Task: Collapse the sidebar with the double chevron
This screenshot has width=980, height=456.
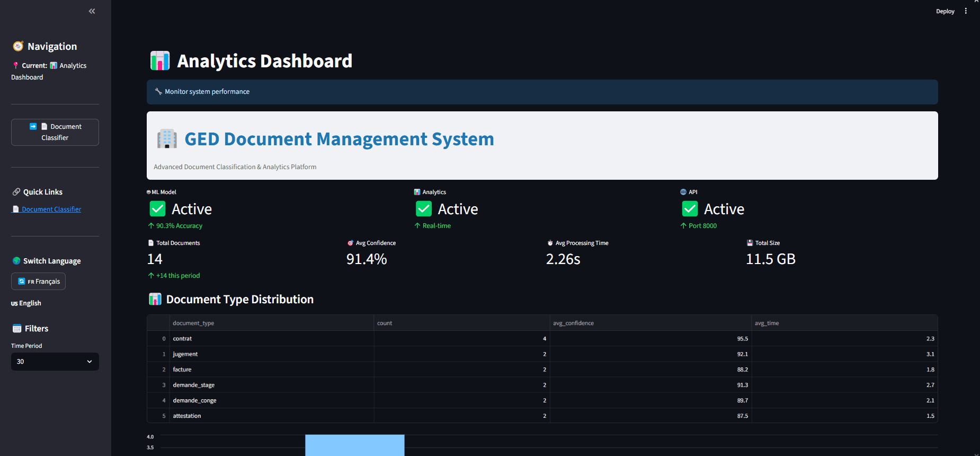Action: (x=92, y=11)
